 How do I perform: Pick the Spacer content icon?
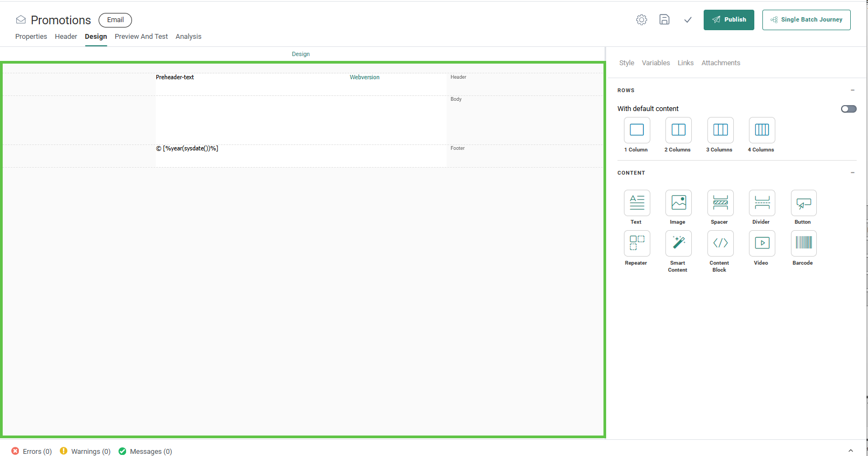coord(720,203)
